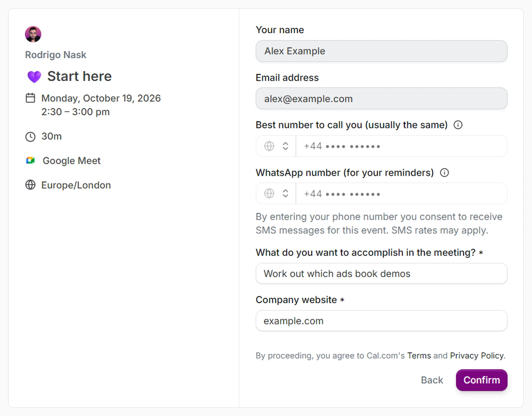Open country selector arrows for WhatsApp number
Screen dimensions: 532x416
[285, 194]
